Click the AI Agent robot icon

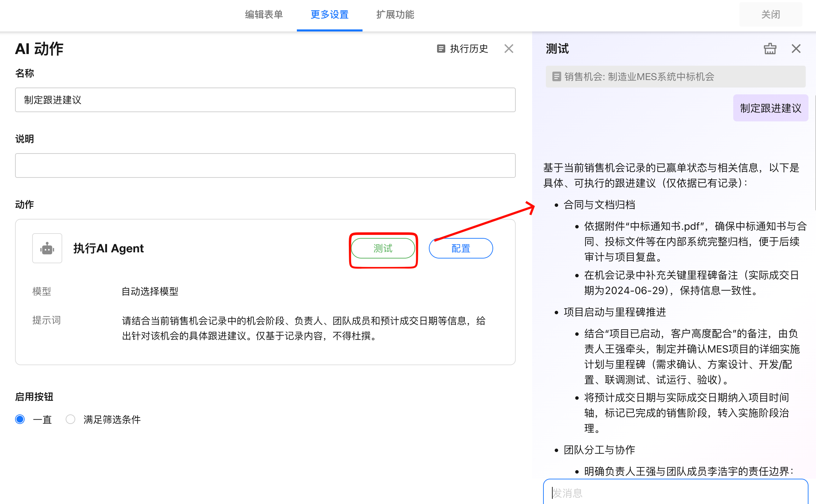coord(47,248)
